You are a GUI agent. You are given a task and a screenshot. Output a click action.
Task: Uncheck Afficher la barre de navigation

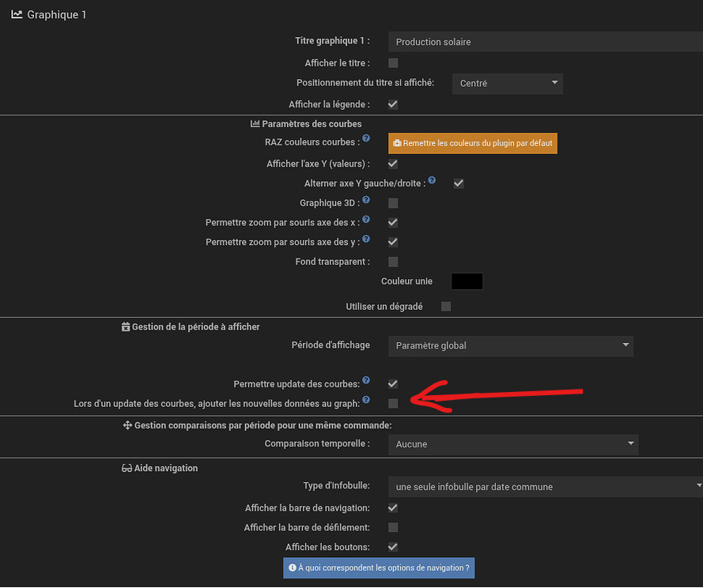pos(393,507)
